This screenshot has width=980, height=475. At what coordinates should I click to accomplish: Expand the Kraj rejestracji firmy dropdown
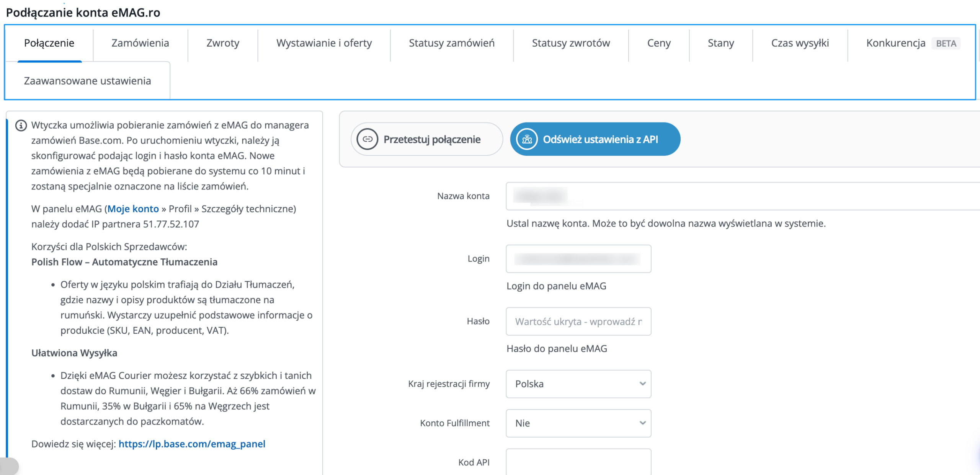578,384
